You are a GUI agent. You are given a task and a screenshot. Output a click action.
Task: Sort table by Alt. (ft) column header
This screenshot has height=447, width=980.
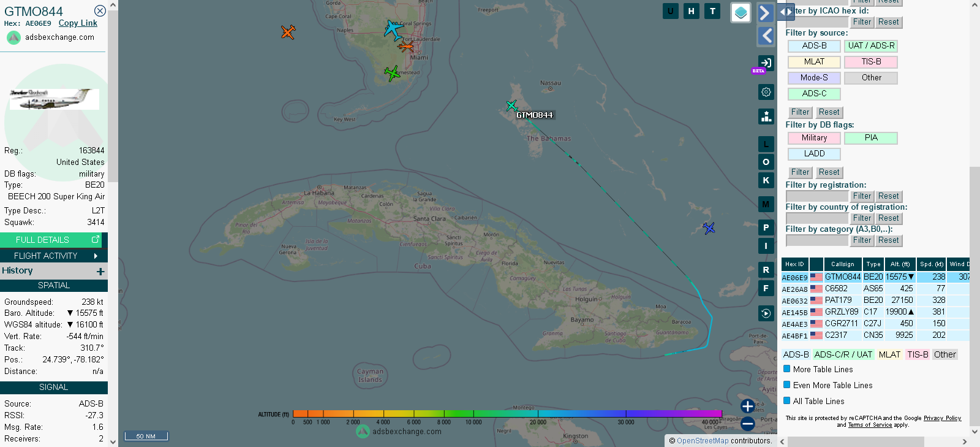coord(900,264)
